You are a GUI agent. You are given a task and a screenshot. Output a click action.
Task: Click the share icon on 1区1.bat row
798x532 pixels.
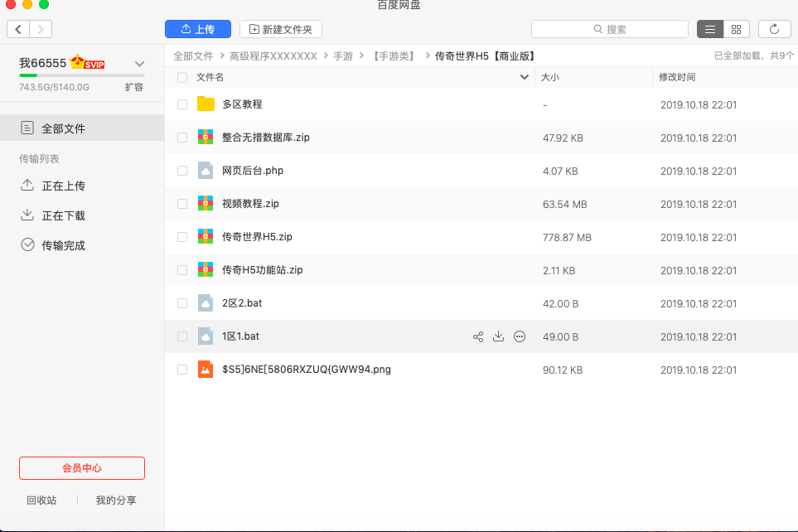(x=478, y=336)
